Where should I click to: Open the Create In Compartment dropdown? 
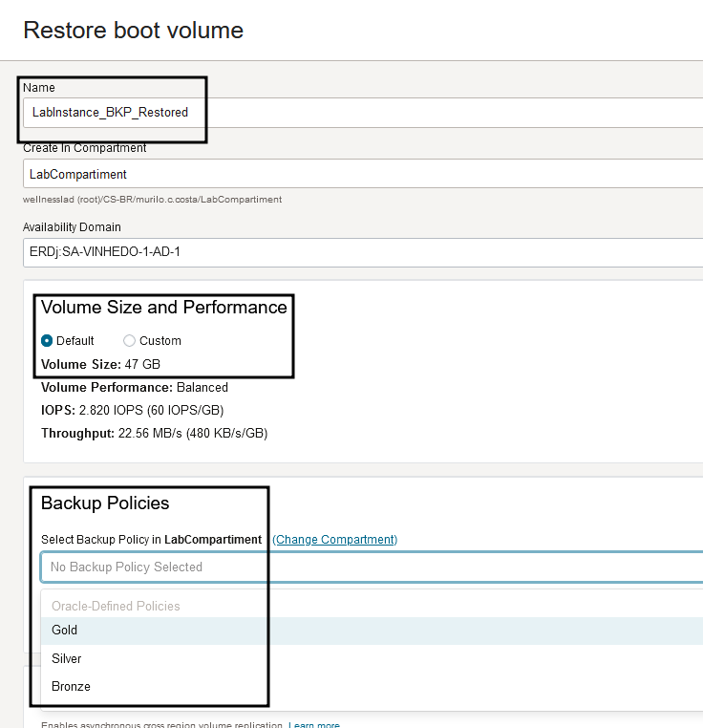[363, 175]
